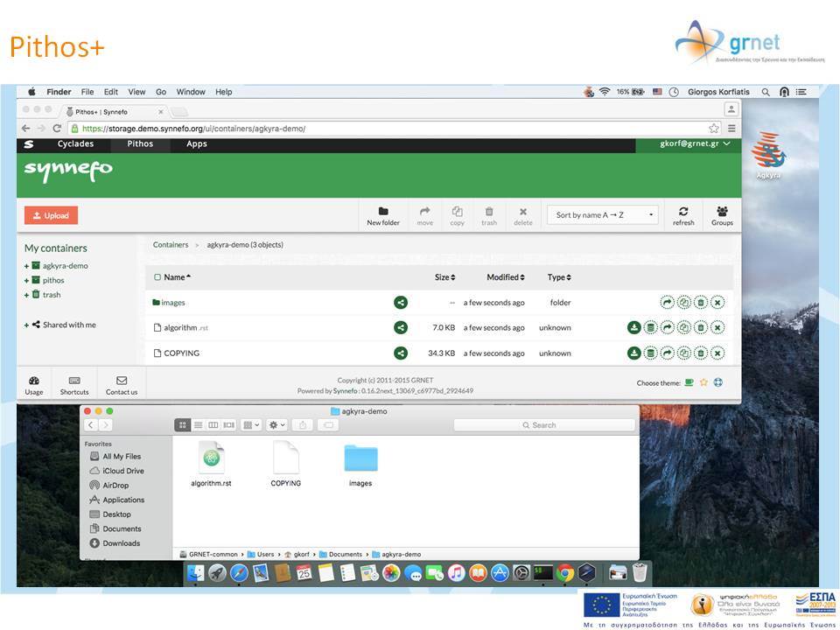This screenshot has height=630, width=840.
Task: Open the Apps tab
Action: (197, 143)
